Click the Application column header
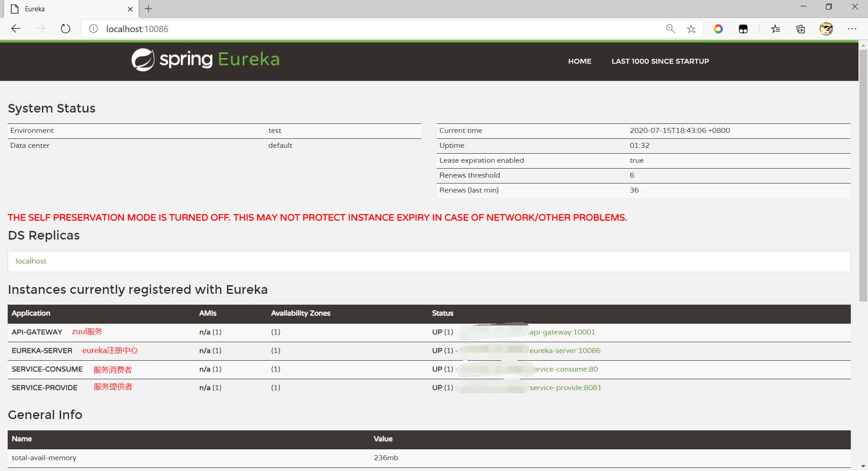The width and height of the screenshot is (868, 471). [x=31, y=313]
